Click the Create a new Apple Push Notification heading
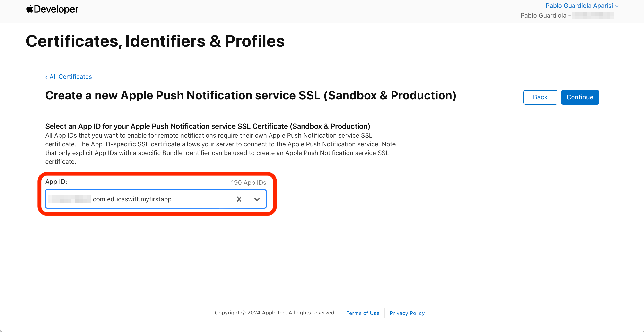The image size is (644, 332). click(251, 95)
